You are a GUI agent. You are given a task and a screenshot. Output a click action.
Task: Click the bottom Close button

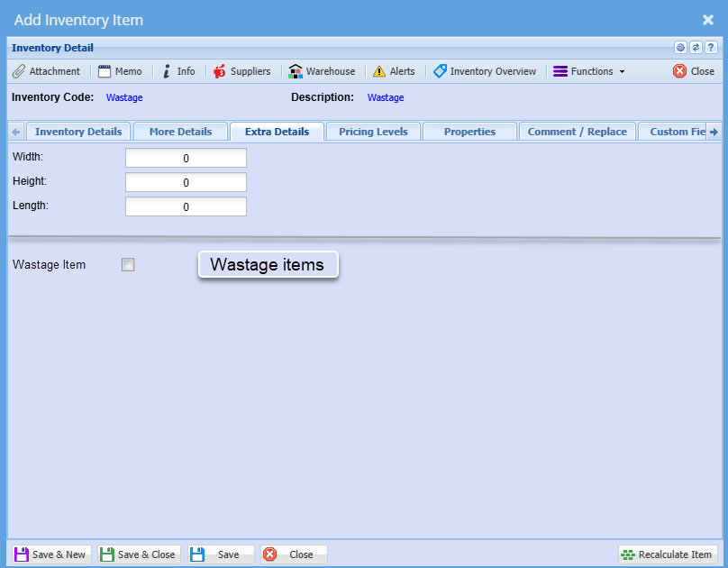coord(294,554)
